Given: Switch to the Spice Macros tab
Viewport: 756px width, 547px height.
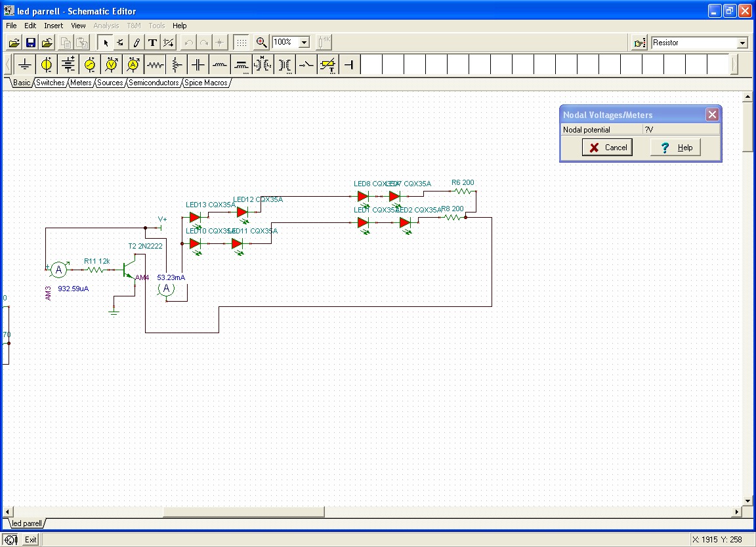Looking at the screenshot, I should pos(206,83).
